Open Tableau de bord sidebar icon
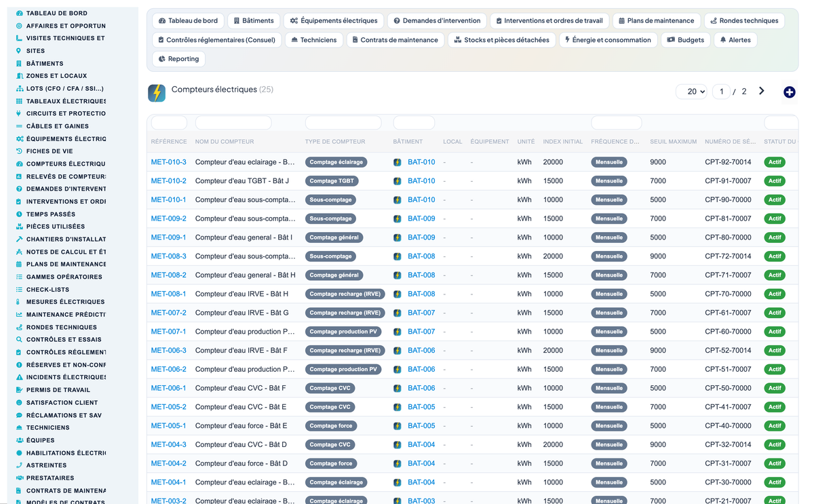 pyautogui.click(x=19, y=13)
